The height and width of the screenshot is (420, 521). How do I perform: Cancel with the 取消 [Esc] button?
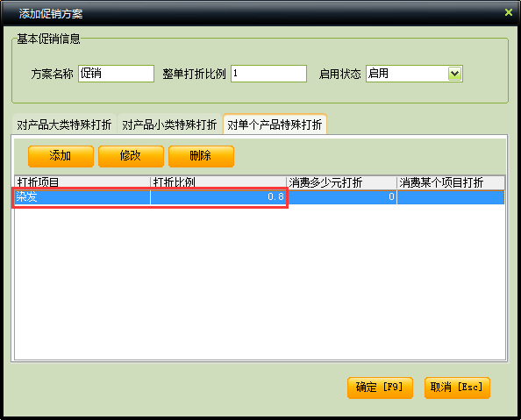(457, 388)
